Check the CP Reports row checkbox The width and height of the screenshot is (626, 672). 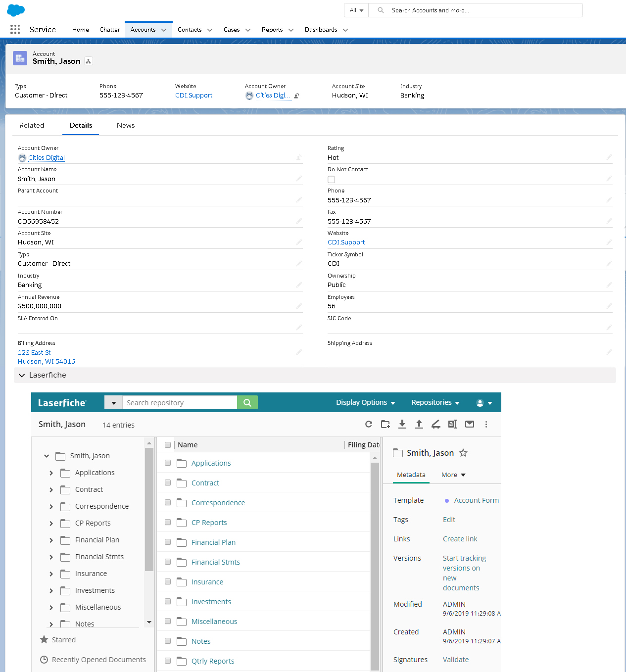[168, 523]
